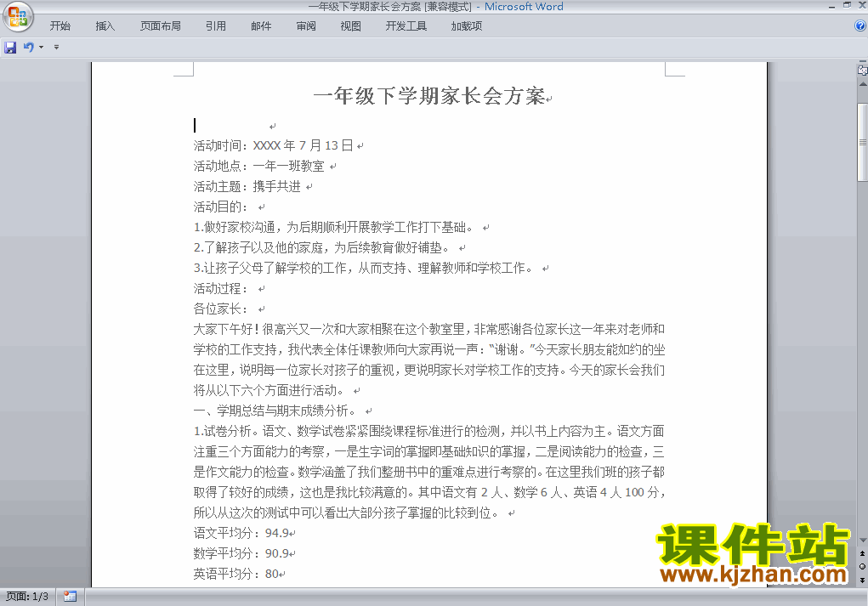868x606 pixels.
Task: Open the Undo history dropdown arrow
Action: point(41,48)
